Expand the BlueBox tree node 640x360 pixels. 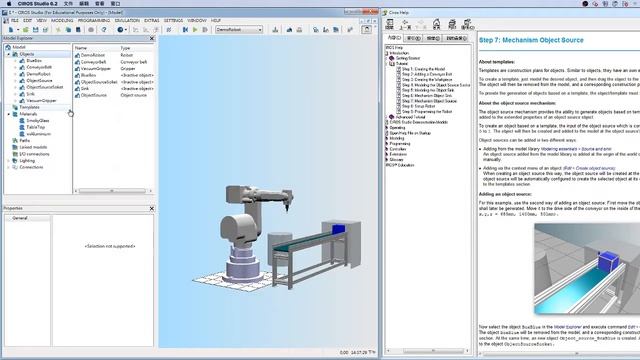tap(16, 61)
